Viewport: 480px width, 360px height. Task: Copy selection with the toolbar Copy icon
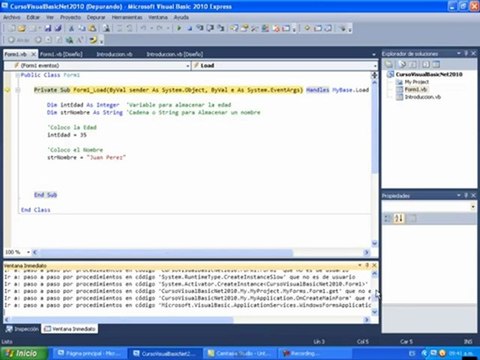click(82, 29)
